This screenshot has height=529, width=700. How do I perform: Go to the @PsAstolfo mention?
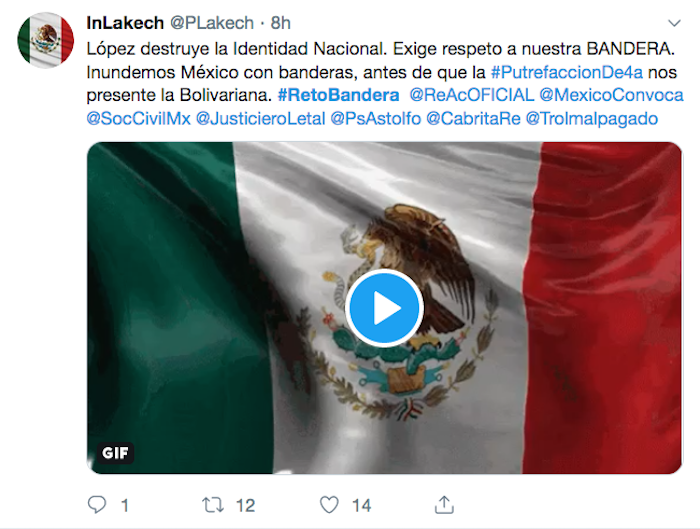pyautogui.click(x=375, y=119)
